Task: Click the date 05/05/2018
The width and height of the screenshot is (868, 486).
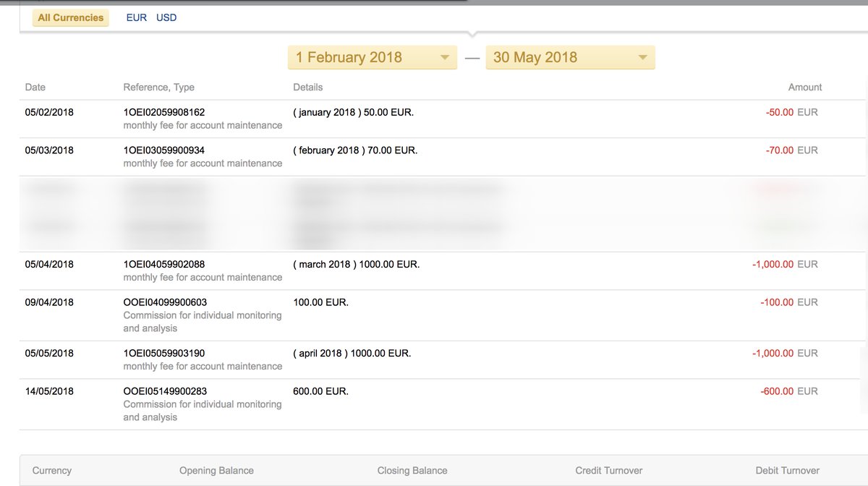Action: click(x=49, y=353)
